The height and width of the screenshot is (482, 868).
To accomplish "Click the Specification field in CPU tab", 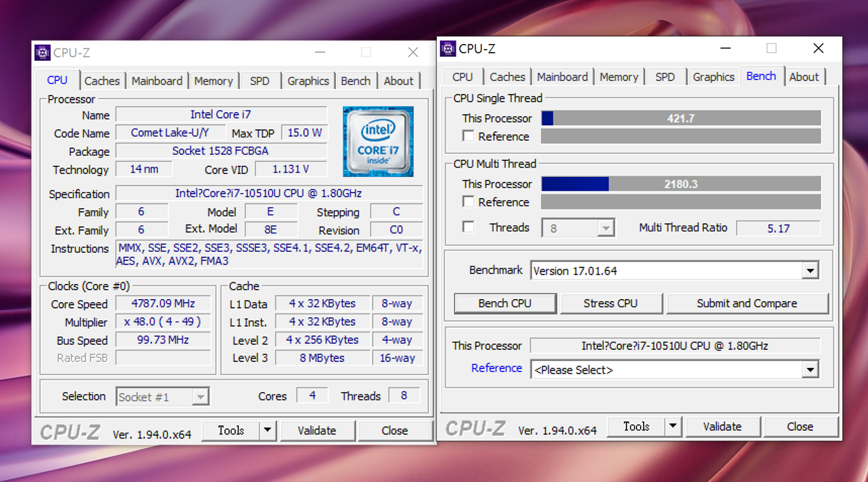I will tap(269, 194).
